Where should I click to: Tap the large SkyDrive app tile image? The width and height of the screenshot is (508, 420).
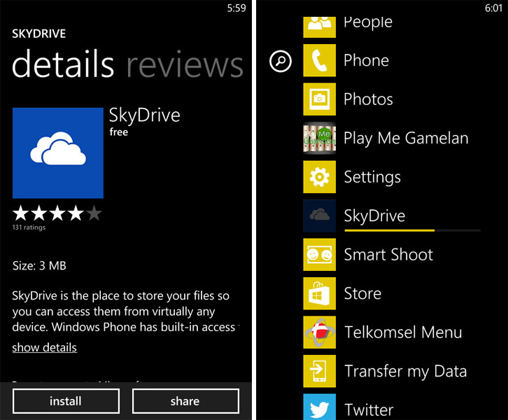[58, 153]
